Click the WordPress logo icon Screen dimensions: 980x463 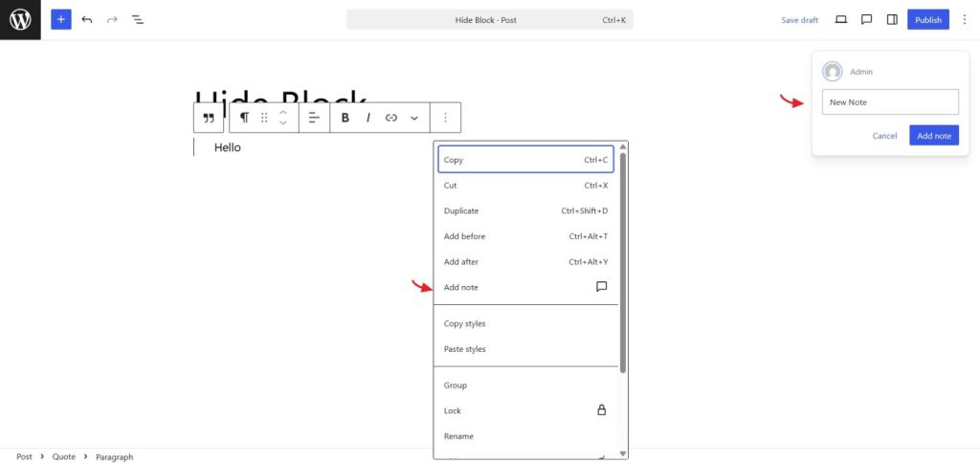coord(20,20)
